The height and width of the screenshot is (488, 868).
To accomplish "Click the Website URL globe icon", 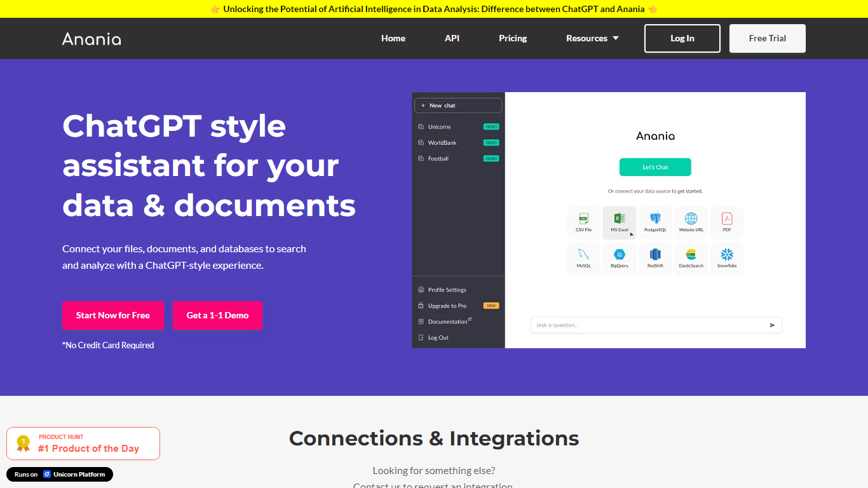I will pyautogui.click(x=691, y=219).
